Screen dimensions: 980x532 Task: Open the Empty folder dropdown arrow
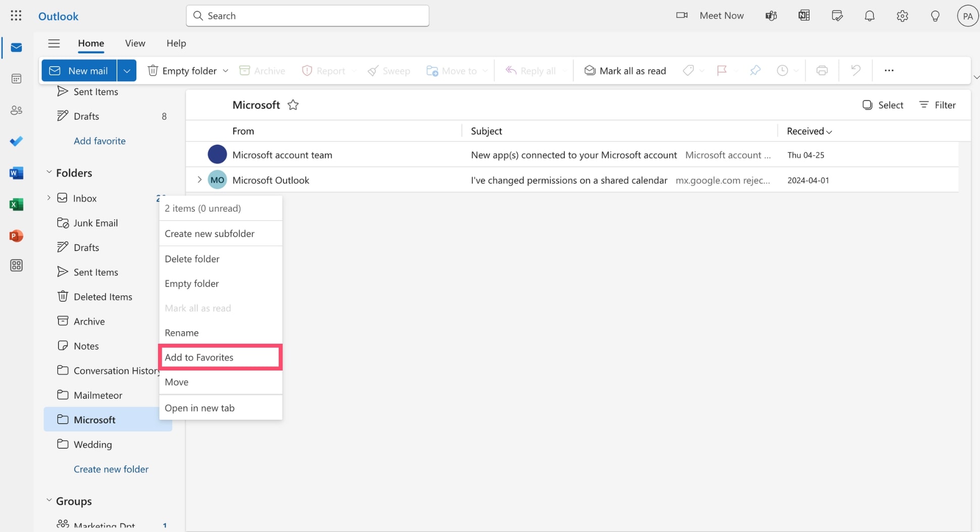point(226,71)
